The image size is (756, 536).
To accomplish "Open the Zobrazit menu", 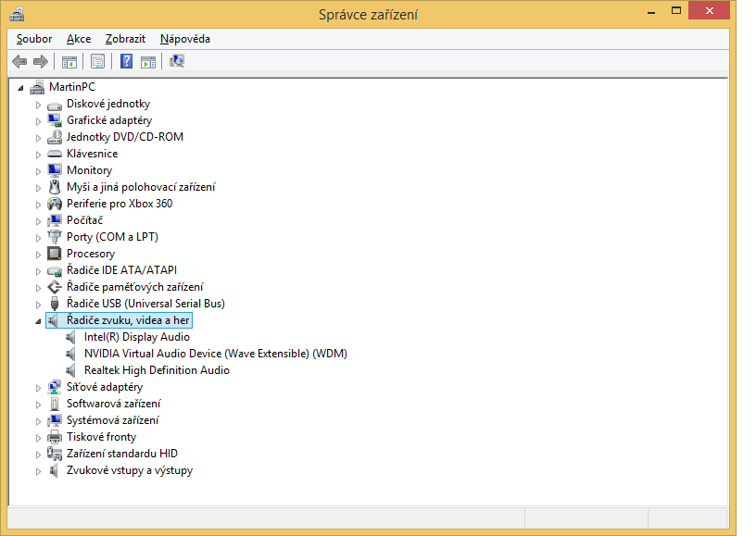I will coord(125,39).
